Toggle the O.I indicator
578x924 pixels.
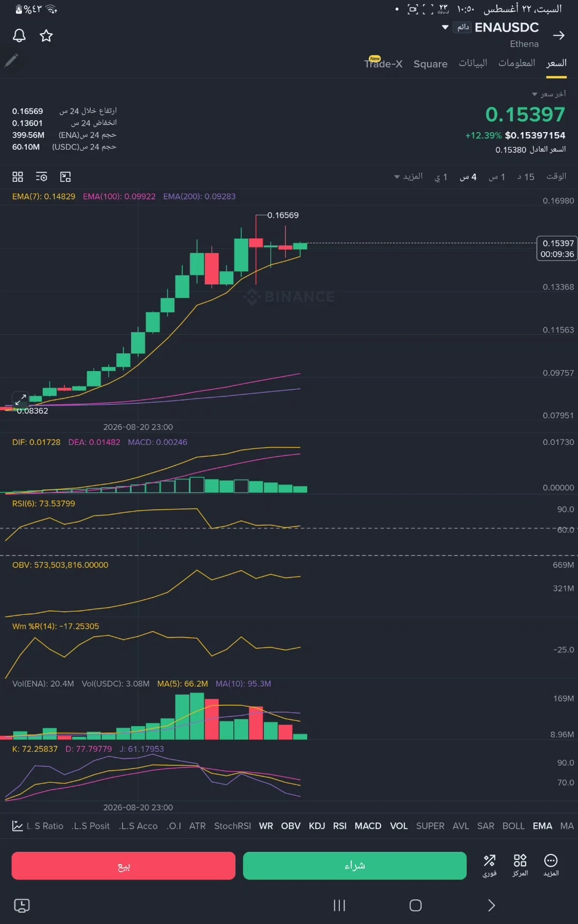point(174,826)
